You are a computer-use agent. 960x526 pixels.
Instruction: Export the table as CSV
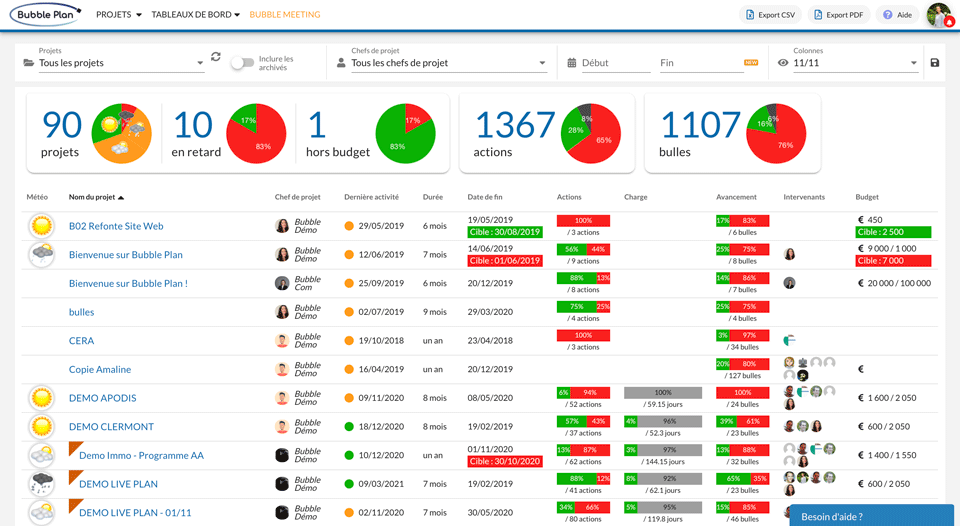770,15
